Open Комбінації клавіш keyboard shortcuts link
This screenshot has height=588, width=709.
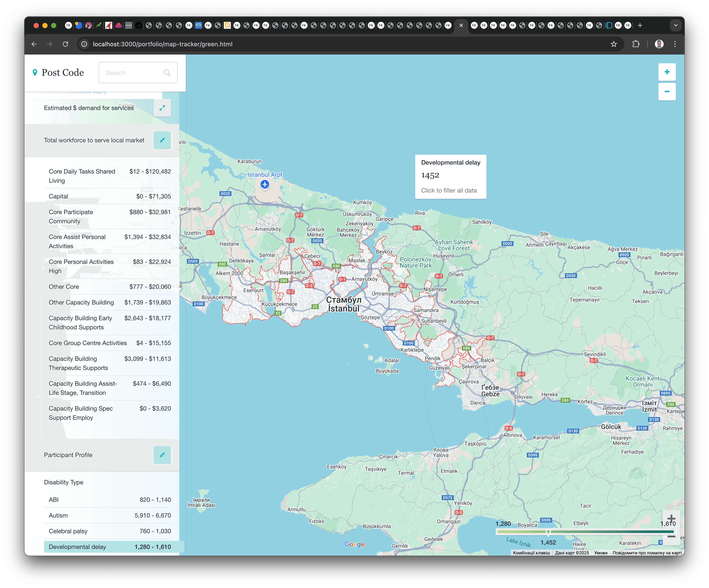531,553
